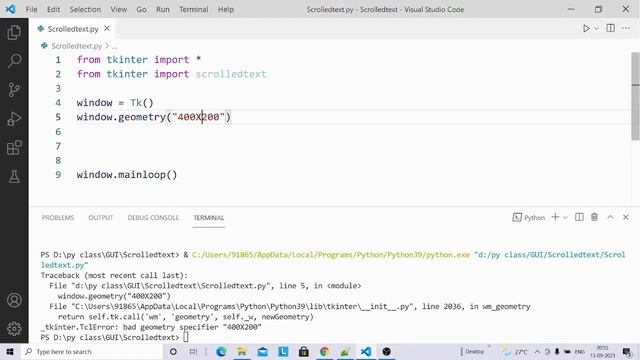Click the taskbar search box
The image size is (640, 360).
[x=91, y=351]
